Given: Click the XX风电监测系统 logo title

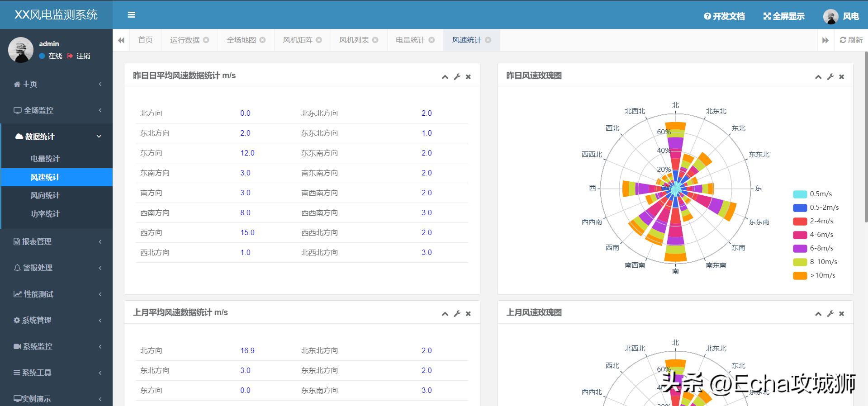Looking at the screenshot, I should coord(56,15).
